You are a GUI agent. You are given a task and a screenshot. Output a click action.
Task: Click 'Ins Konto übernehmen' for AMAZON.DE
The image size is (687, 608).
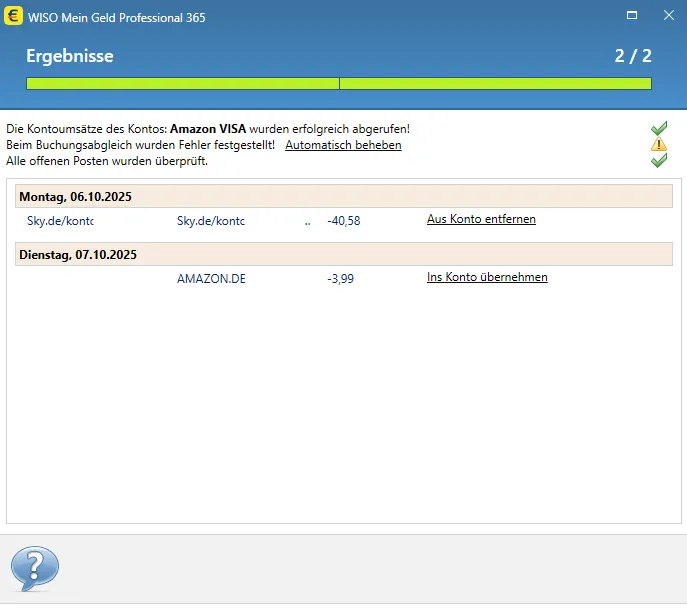(x=487, y=277)
